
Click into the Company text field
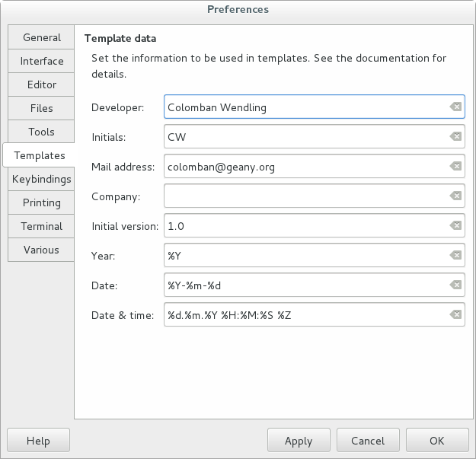tap(305, 196)
